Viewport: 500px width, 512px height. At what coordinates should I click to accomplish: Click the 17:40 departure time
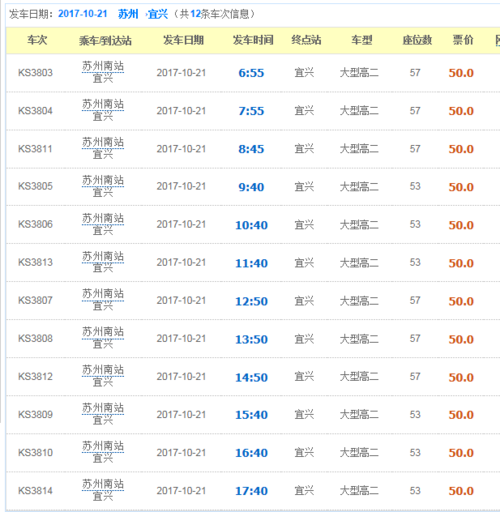pyautogui.click(x=252, y=491)
